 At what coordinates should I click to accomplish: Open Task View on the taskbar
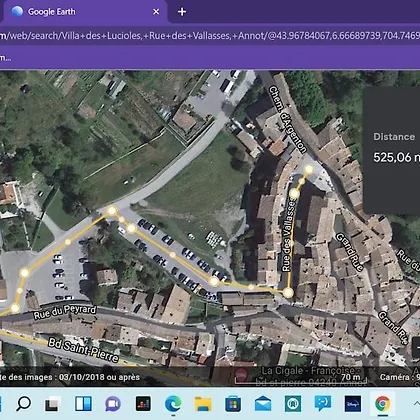[52, 404]
